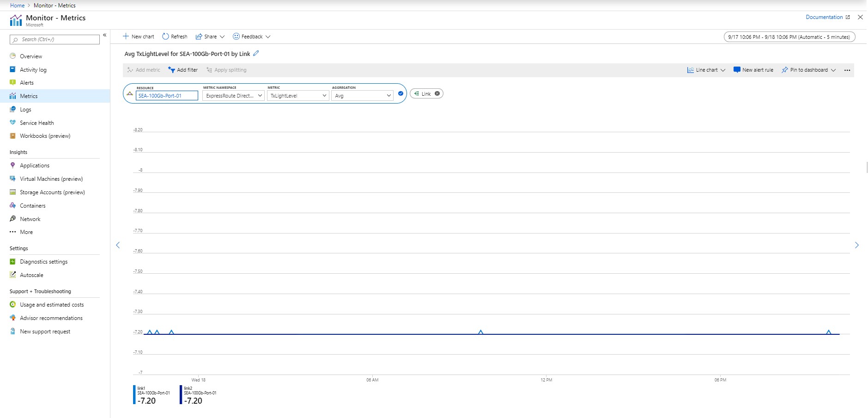Remove the Link filter with its X toggle
Viewport: 868px width, 418px height.
click(436, 93)
